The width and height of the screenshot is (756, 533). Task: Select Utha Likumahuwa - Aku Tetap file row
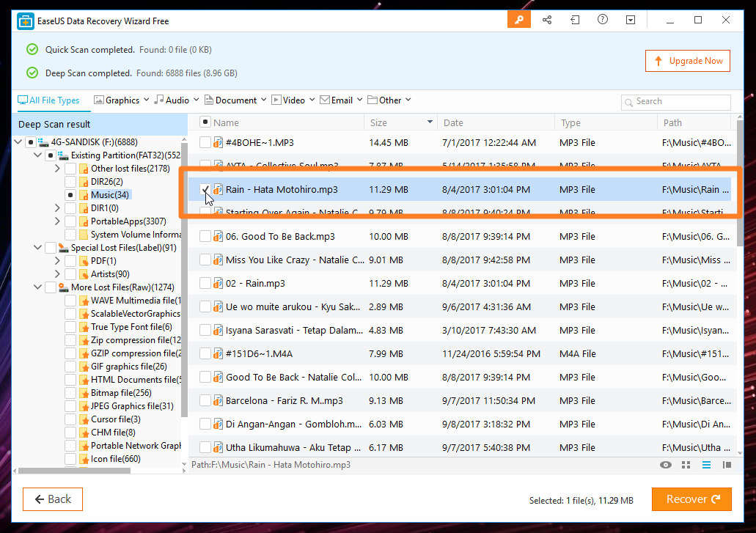pyautogui.click(x=462, y=447)
